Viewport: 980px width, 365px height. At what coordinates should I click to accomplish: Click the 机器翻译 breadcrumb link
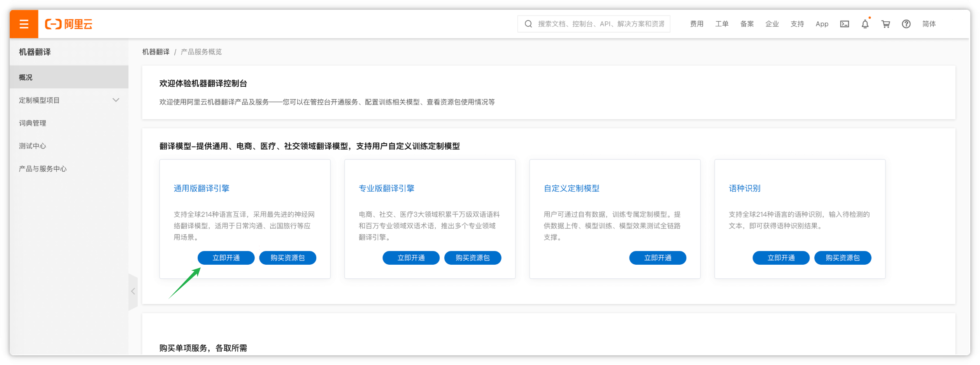pos(156,52)
